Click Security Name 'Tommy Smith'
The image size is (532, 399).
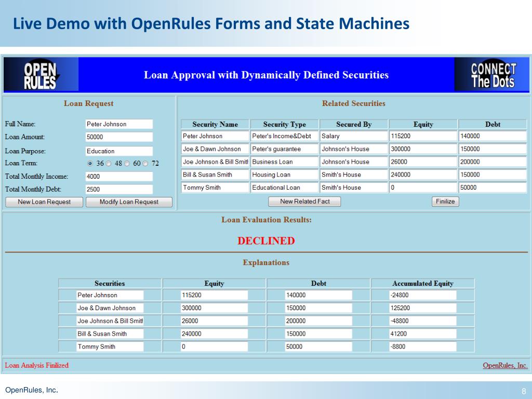[215, 188]
